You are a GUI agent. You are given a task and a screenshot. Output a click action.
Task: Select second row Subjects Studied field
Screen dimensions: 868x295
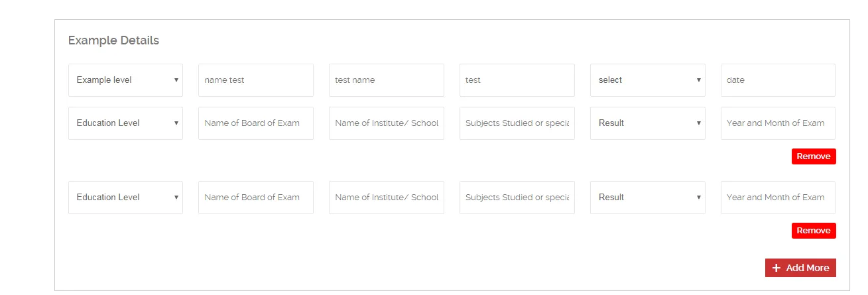[x=517, y=123]
